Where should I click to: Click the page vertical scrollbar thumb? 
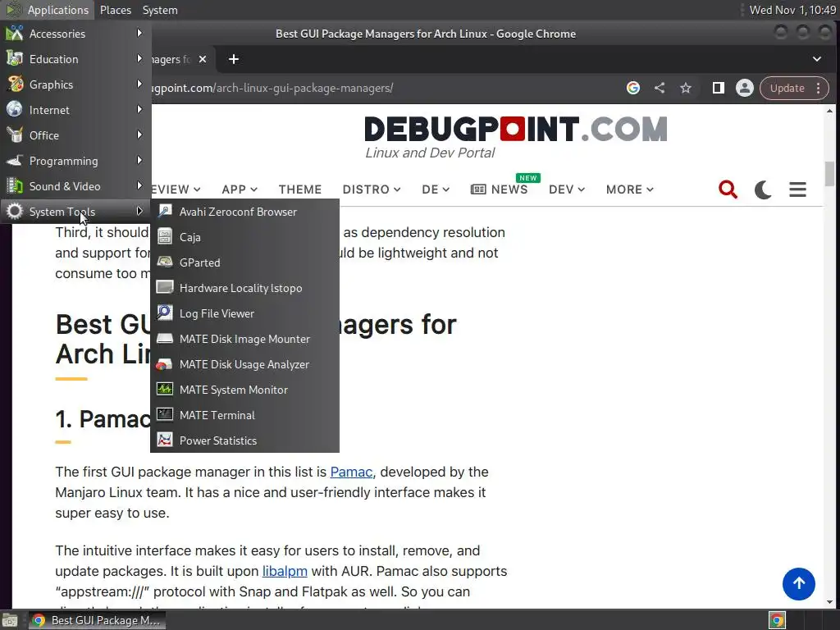tap(829, 174)
